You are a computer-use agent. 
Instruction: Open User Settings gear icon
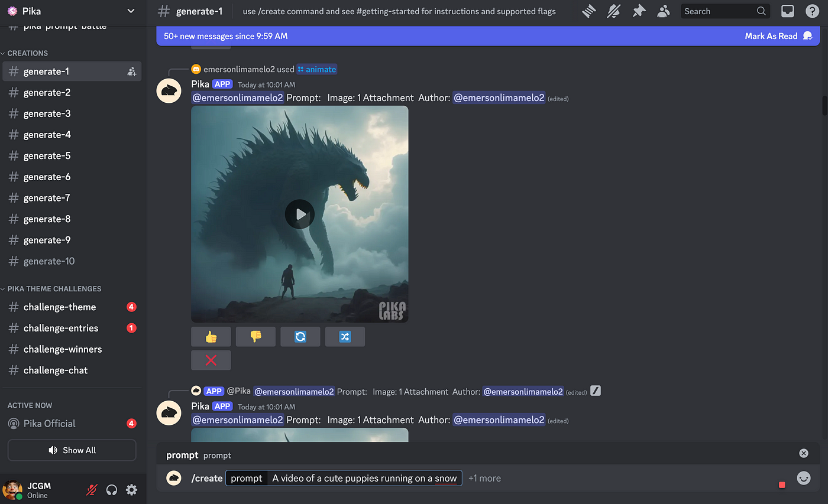click(131, 490)
